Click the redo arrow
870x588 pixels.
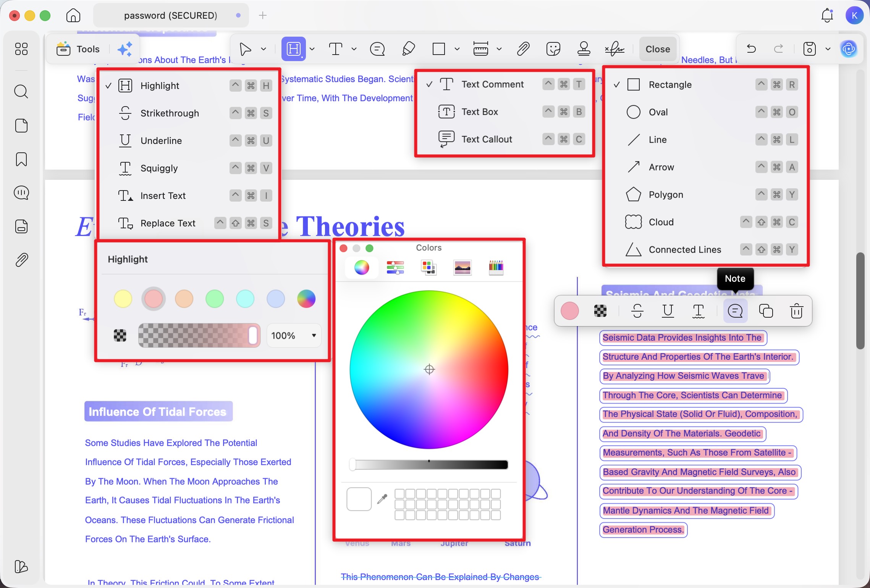tap(778, 49)
